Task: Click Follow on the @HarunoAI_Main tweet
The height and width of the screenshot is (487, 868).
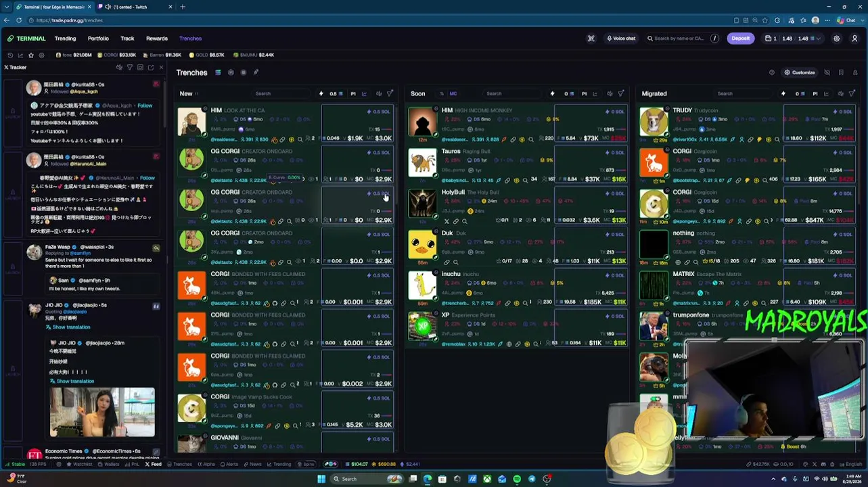Action: click(147, 178)
